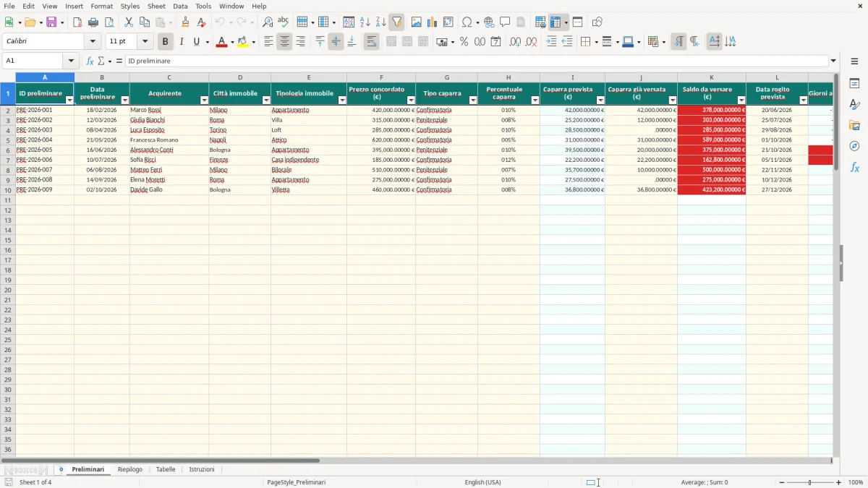Click the Clear Direct Formatting icon

pos(202,22)
